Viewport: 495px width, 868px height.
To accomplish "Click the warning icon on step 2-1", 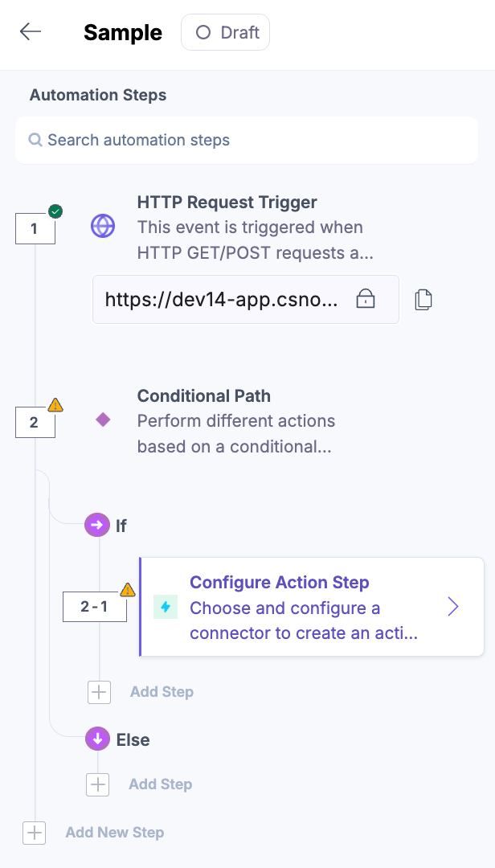I will click(x=128, y=590).
